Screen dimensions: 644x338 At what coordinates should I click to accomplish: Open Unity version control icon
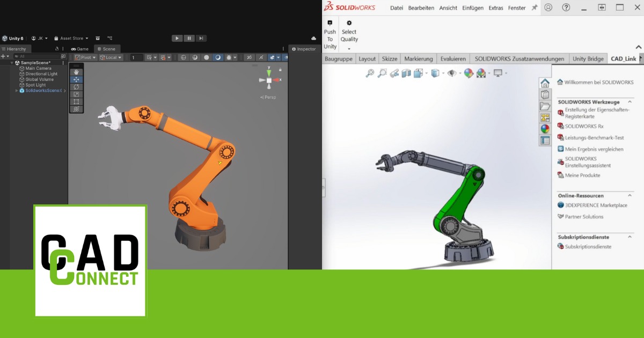click(110, 38)
